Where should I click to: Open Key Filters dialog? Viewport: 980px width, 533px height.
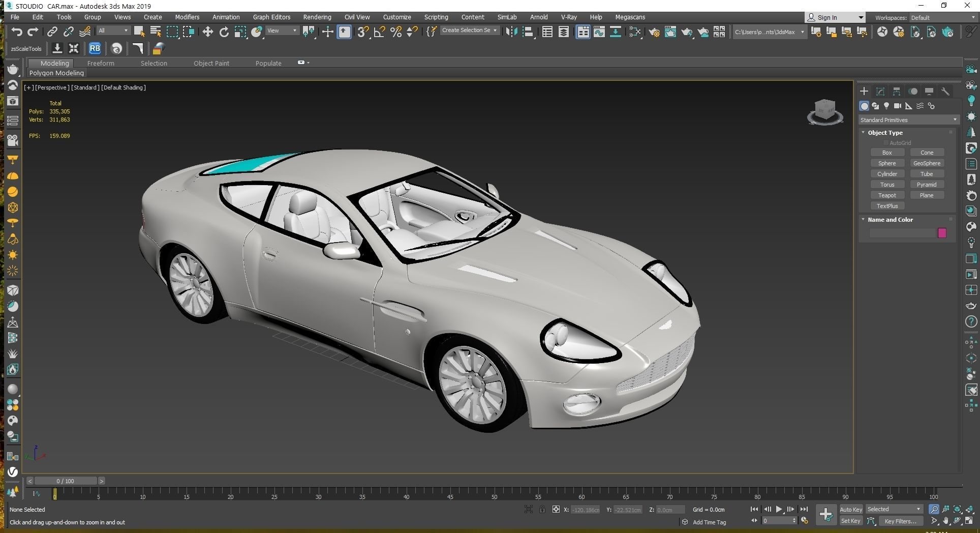[x=900, y=521]
